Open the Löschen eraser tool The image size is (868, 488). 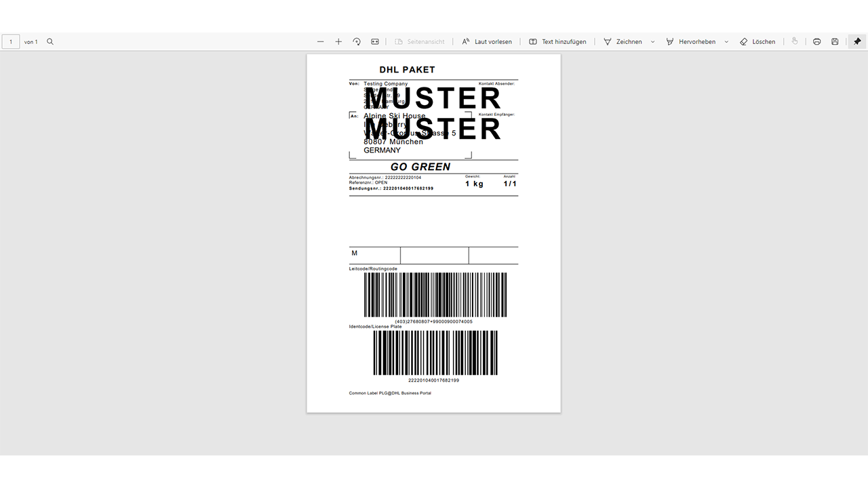point(757,41)
